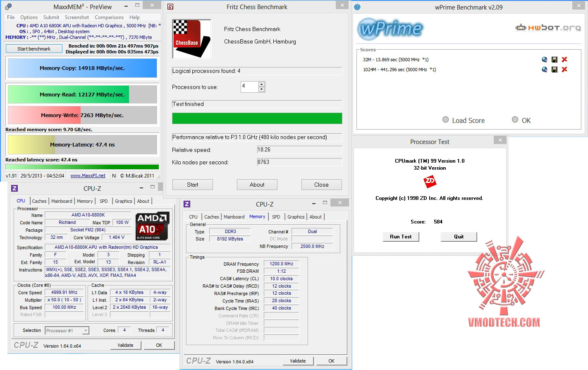Image resolution: width=588 pixels, height=370 pixels.
Task: Click the DRAM Frequency value 1200.0 MHz
Action: (281, 264)
